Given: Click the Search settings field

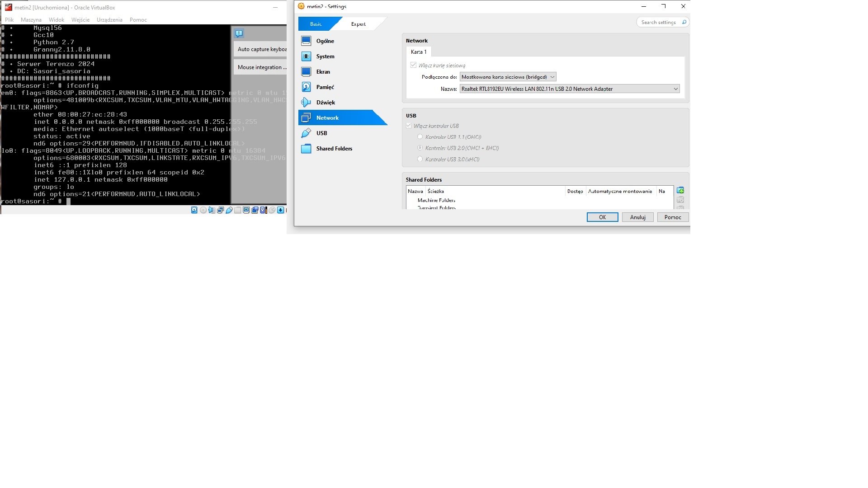Looking at the screenshot, I should click(658, 22).
